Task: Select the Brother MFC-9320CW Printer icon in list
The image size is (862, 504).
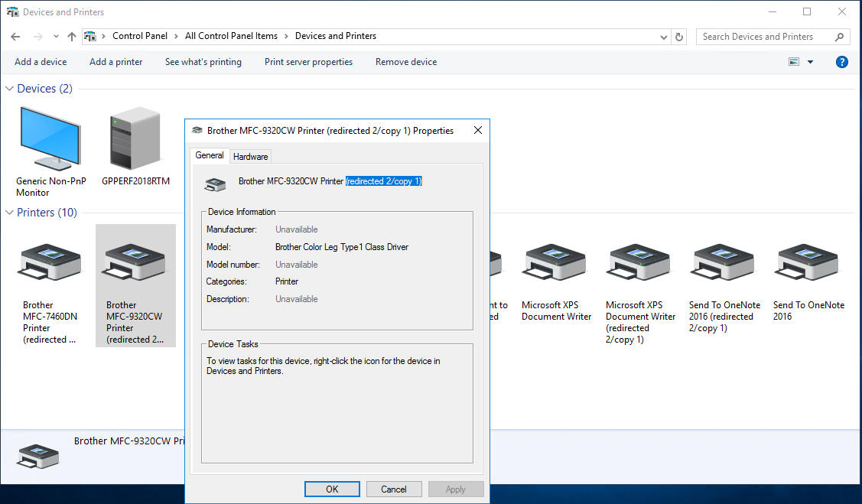Action: (135, 263)
